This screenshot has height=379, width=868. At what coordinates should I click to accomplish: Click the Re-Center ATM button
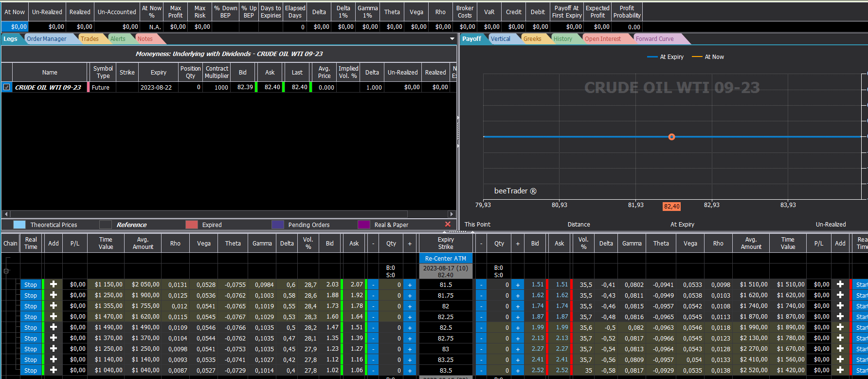446,259
